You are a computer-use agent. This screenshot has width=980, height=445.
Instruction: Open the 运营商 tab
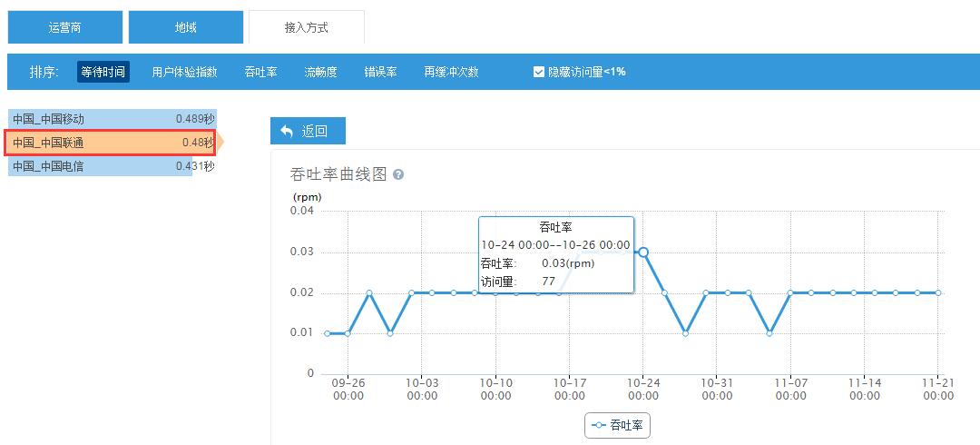point(65,27)
